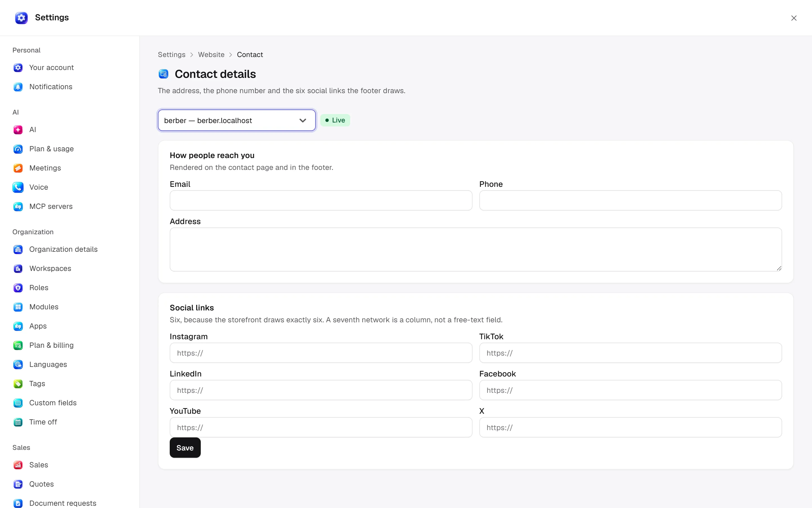812x508 pixels.
Task: Click the Plan & billing card icon
Action: click(18, 345)
